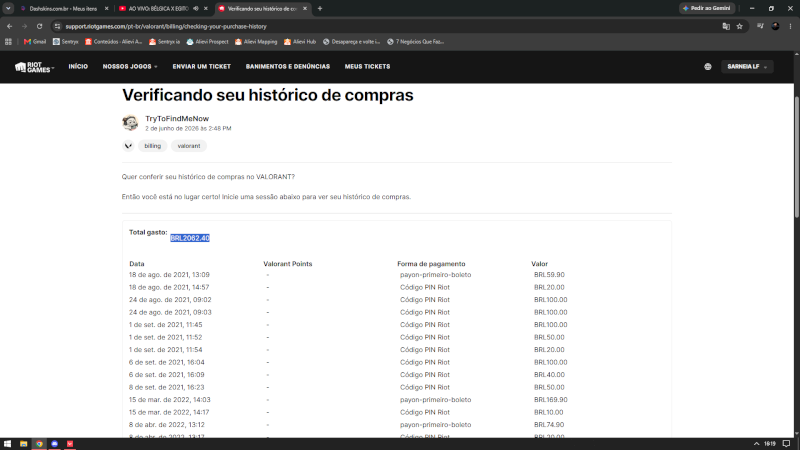Open the Alievi Hub bookmark
The width and height of the screenshot is (800, 450).
click(x=300, y=42)
